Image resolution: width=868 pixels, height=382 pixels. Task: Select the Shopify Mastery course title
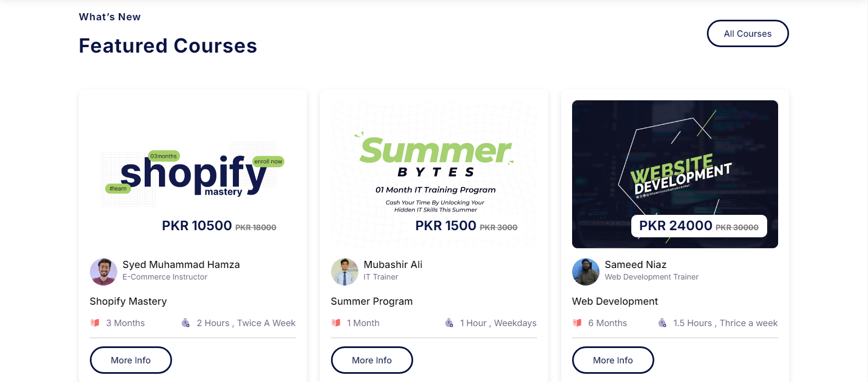(128, 301)
